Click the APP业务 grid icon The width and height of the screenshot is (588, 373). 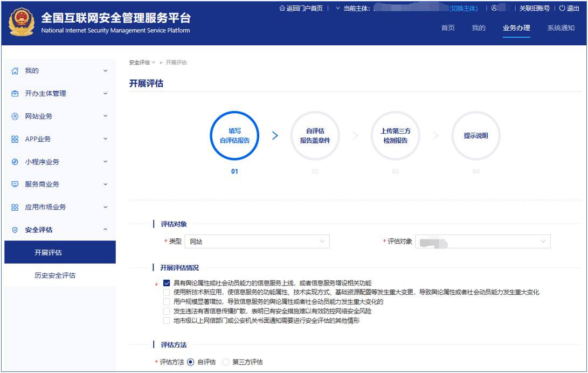[x=15, y=139]
